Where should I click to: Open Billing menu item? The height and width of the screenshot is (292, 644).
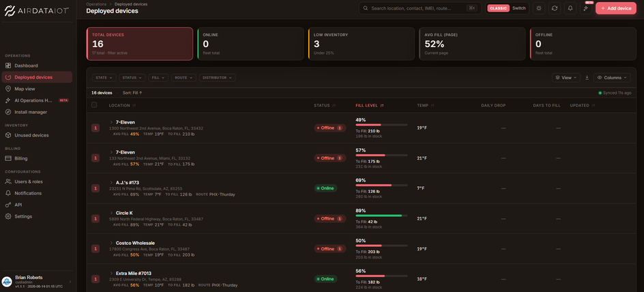[37, 158]
